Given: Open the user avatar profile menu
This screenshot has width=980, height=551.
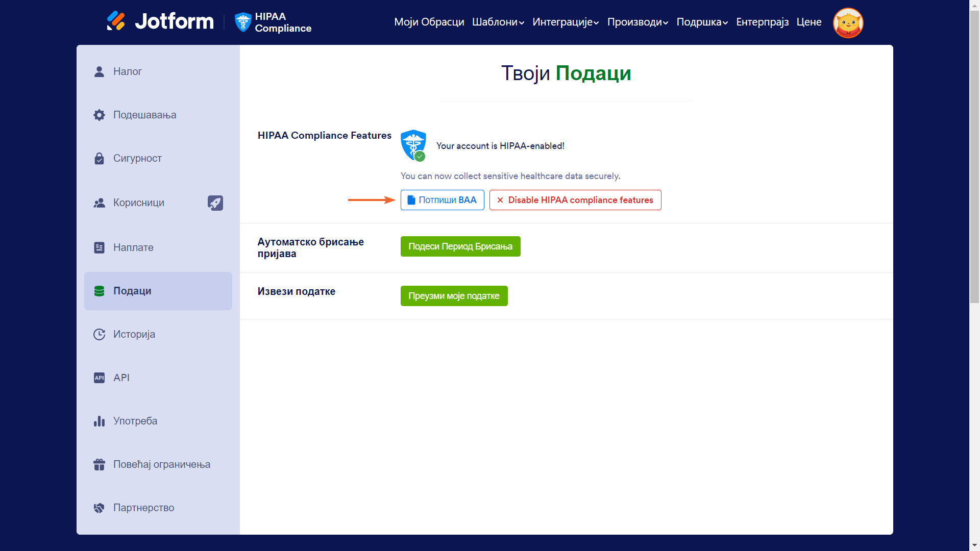Looking at the screenshot, I should (848, 22).
